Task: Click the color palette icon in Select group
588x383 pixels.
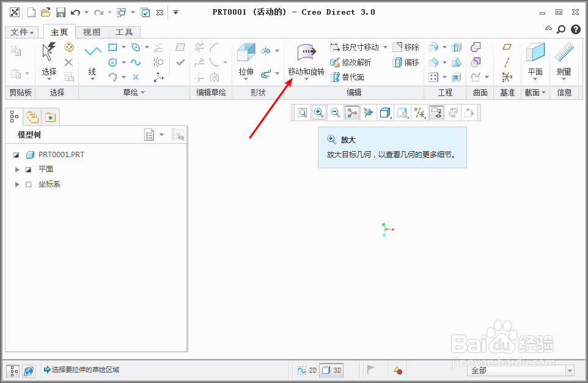Action: click(69, 47)
